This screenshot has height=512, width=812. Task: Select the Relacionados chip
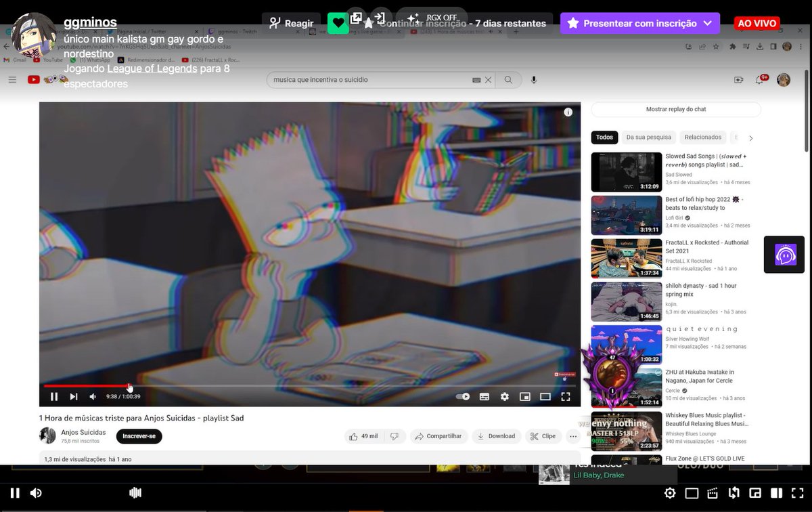point(703,137)
